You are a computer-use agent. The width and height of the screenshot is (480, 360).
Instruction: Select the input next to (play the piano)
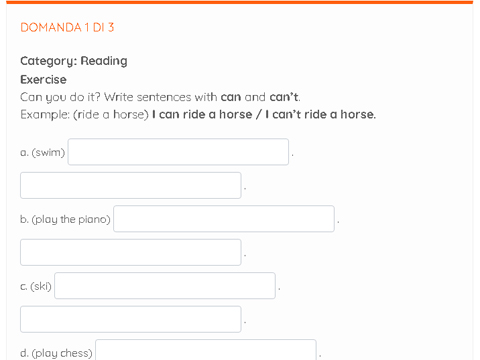224,219
